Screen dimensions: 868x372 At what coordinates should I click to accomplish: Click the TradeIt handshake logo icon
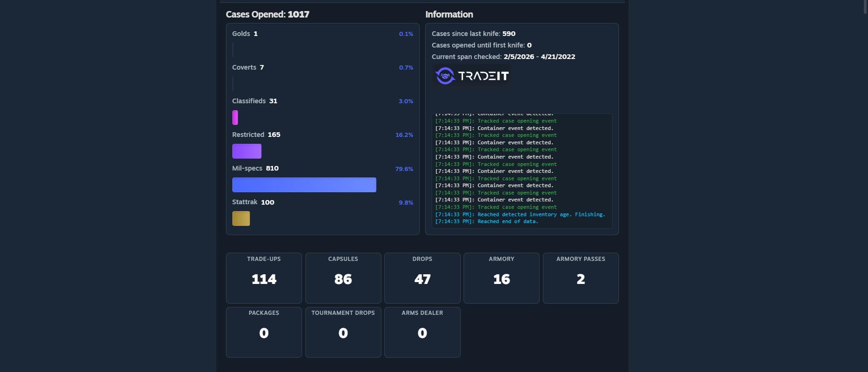tap(445, 76)
